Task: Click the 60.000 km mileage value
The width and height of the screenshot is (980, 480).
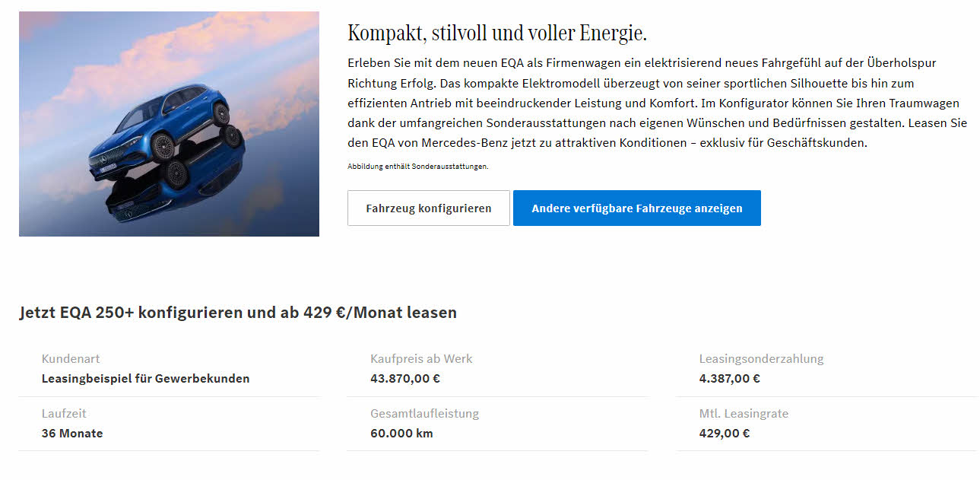Action: coord(401,434)
